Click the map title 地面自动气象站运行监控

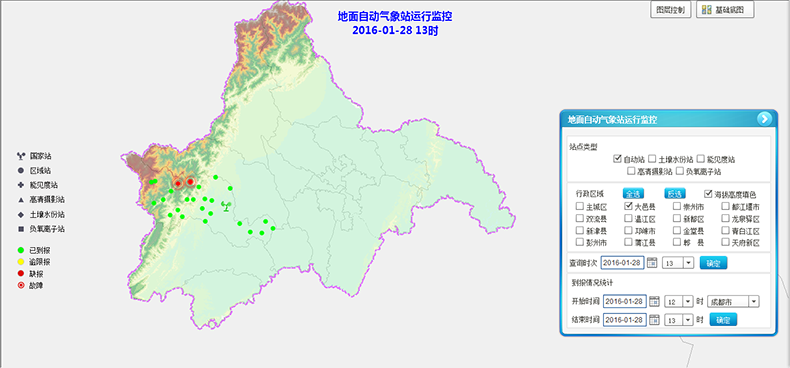(x=395, y=17)
